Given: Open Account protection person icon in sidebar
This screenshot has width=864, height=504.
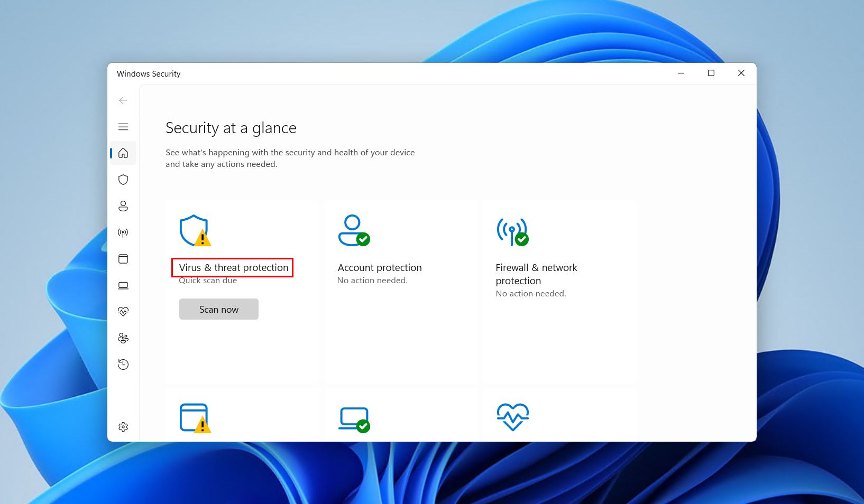Looking at the screenshot, I should pyautogui.click(x=123, y=206).
